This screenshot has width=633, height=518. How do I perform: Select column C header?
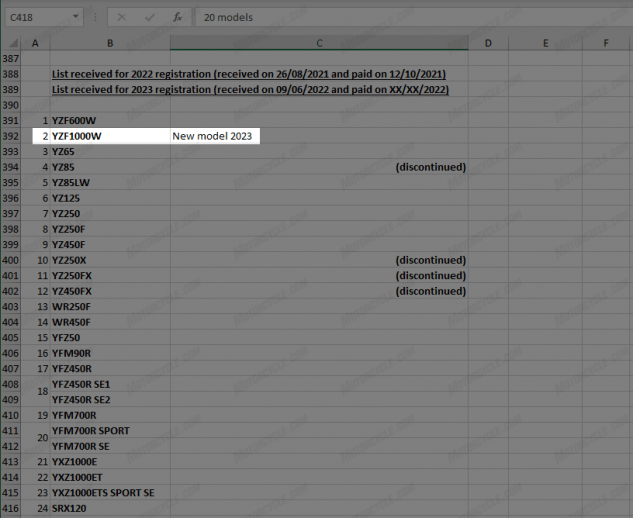coord(319,43)
